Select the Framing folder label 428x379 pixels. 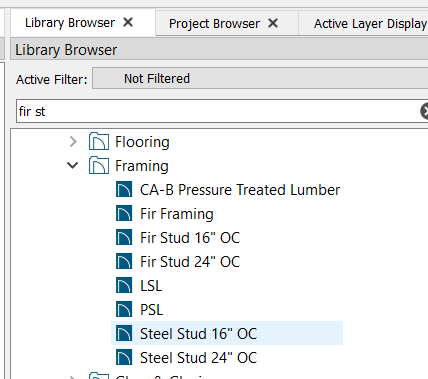142,166
